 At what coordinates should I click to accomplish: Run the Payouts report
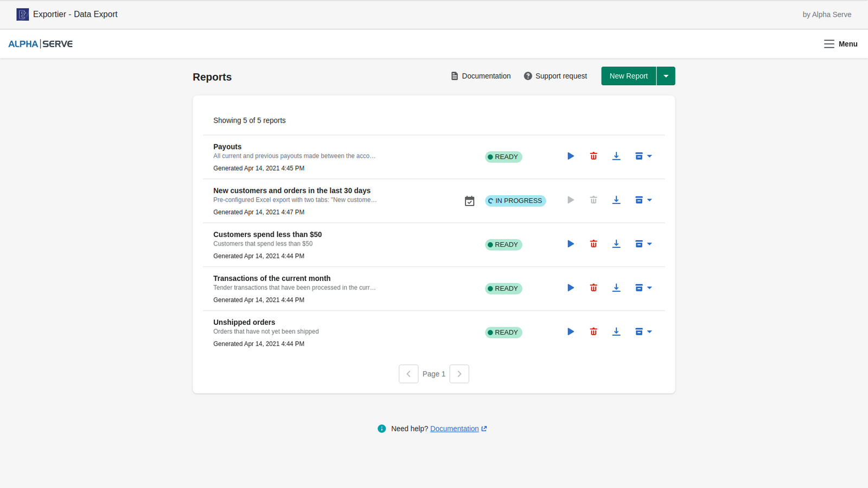tap(570, 156)
